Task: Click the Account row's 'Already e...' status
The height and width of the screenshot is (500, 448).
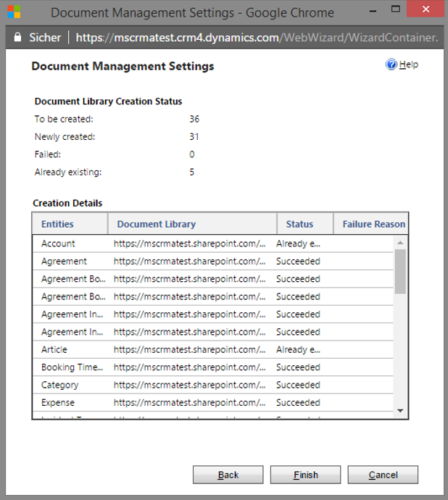Action: (x=299, y=243)
